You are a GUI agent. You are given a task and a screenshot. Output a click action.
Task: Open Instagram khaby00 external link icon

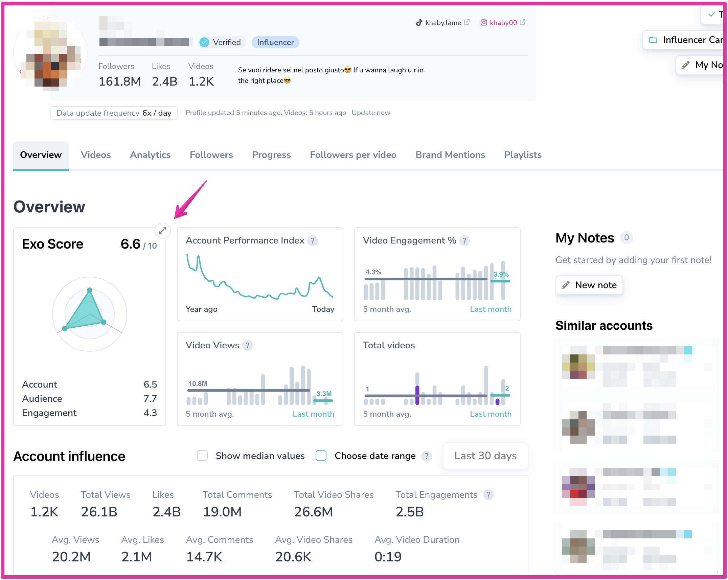(523, 22)
